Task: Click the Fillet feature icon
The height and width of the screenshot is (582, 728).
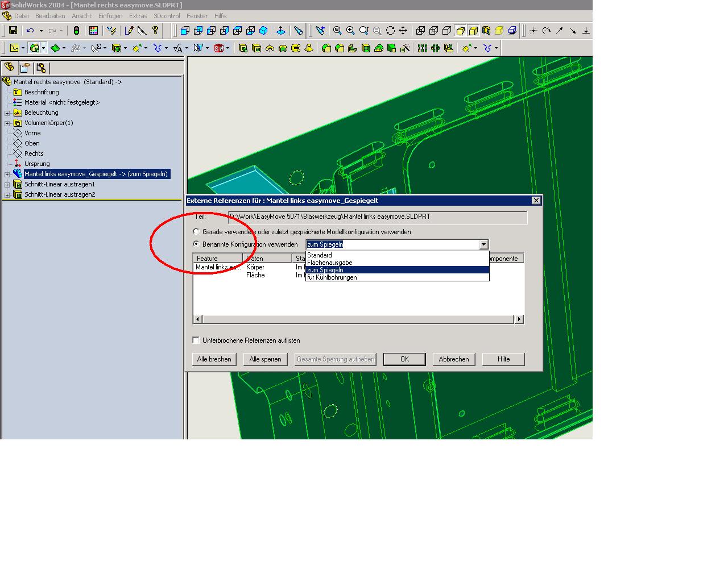Action: 326,48
